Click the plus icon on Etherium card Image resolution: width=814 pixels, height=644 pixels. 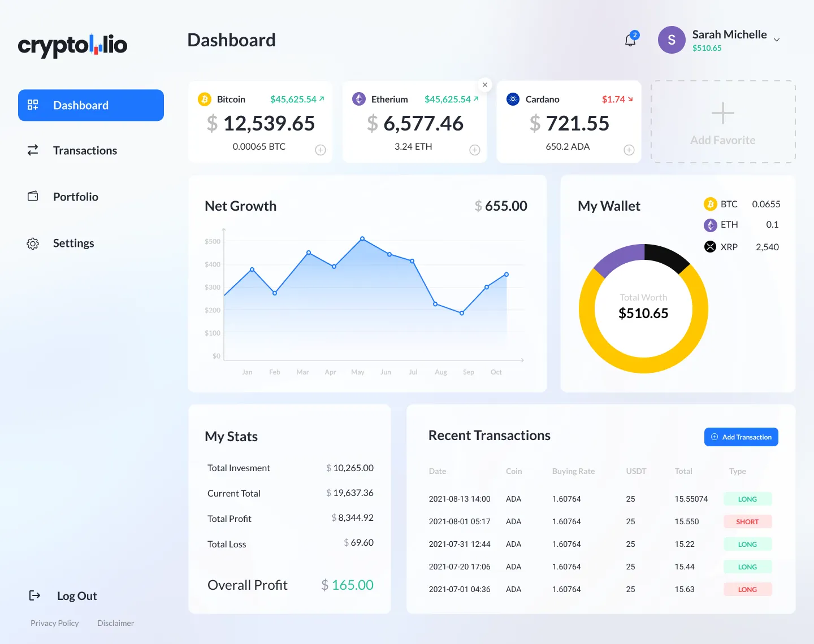[x=475, y=150]
